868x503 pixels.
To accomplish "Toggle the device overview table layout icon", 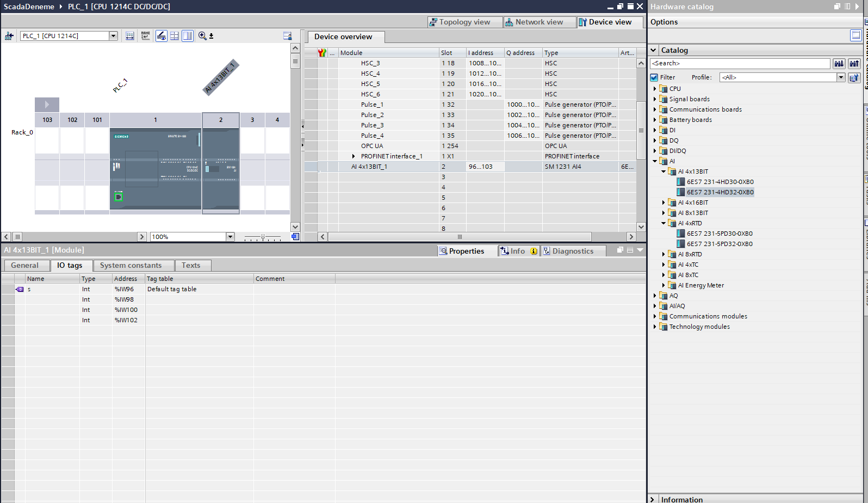I will (x=188, y=36).
